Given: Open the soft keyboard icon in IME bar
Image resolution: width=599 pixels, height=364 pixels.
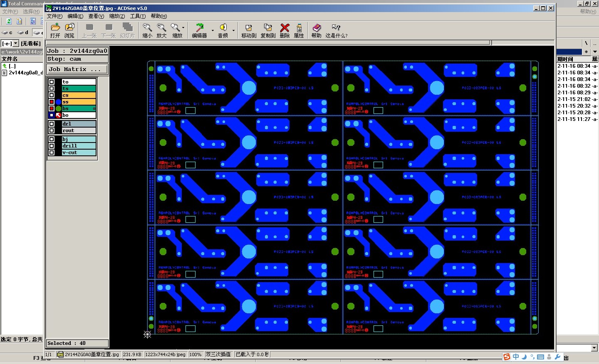Looking at the screenshot, I should coord(540,357).
